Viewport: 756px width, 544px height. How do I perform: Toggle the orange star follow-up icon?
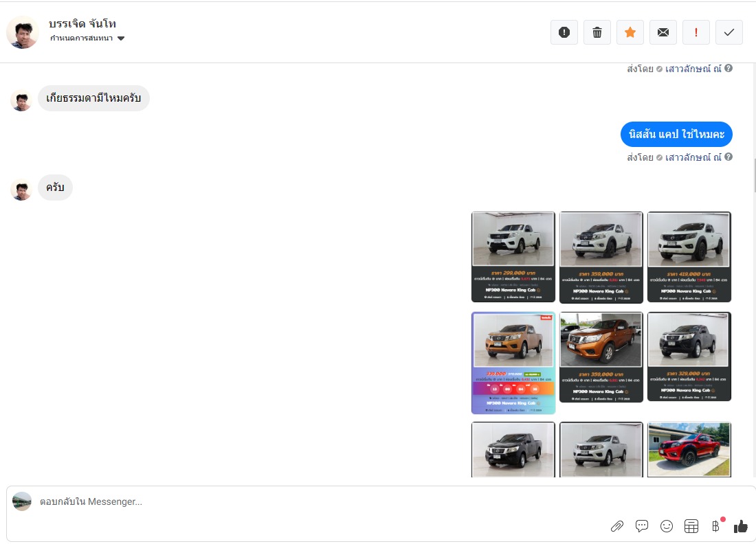[x=630, y=32]
